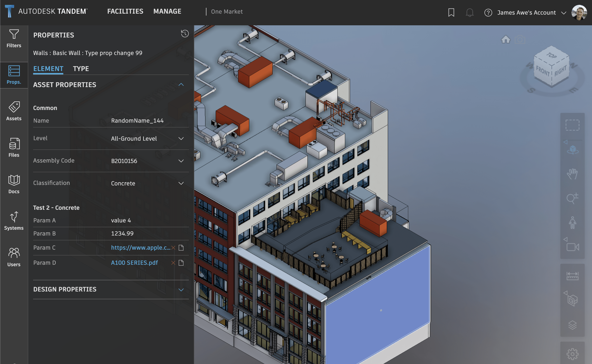Expand the Level dropdown
592x364 pixels.
(181, 138)
